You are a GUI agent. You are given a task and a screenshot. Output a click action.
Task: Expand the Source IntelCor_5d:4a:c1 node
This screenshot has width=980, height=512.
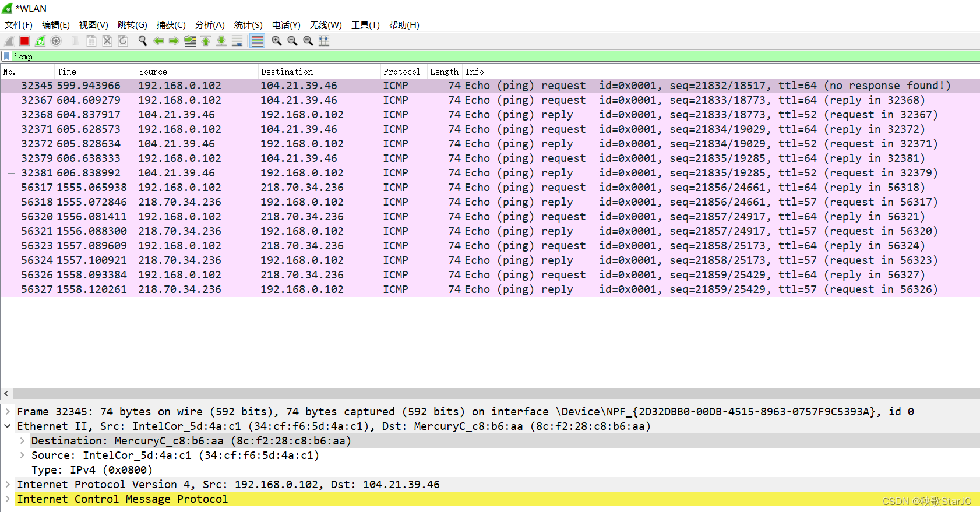[22, 455]
